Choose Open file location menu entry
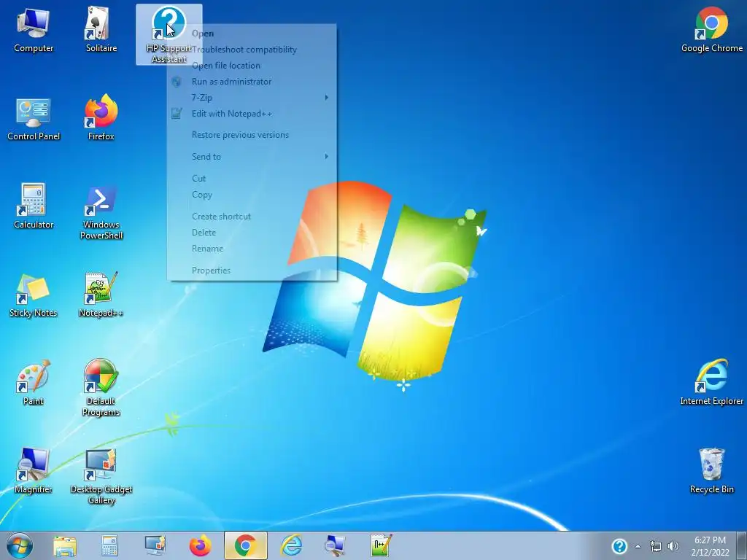 pos(252,66)
